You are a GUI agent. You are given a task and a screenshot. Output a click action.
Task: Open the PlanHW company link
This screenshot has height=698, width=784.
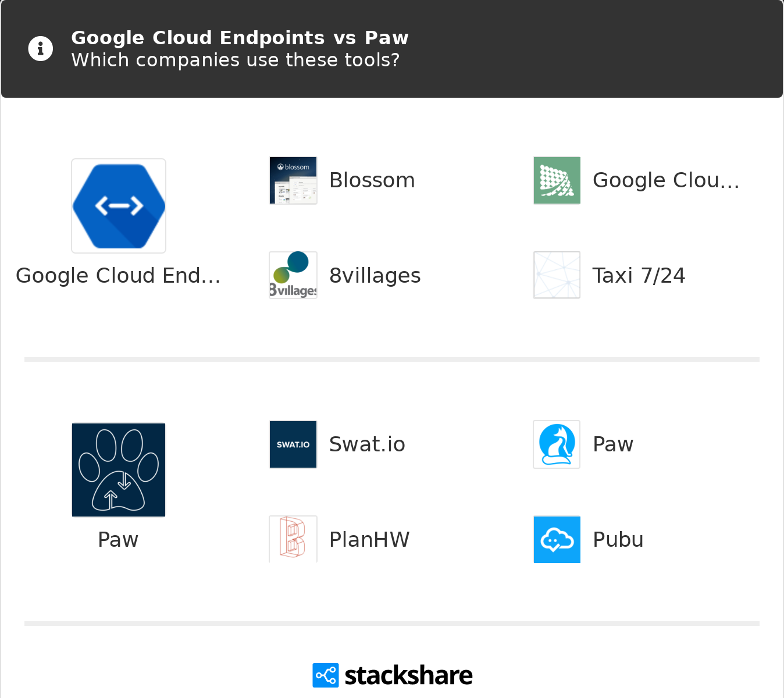click(369, 540)
